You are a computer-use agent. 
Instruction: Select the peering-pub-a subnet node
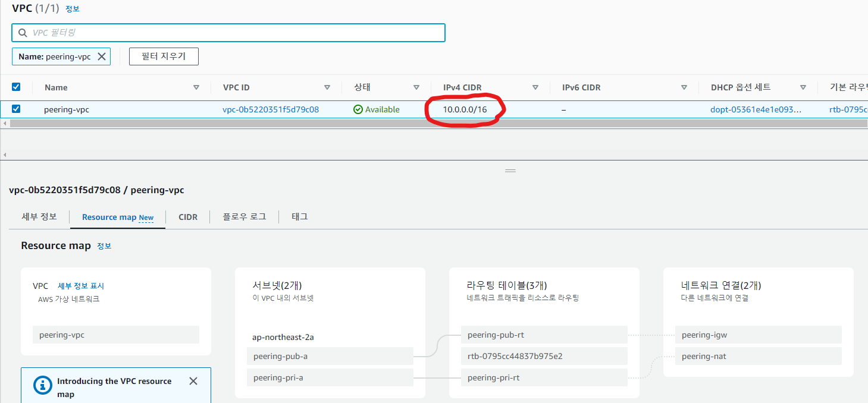(330, 356)
